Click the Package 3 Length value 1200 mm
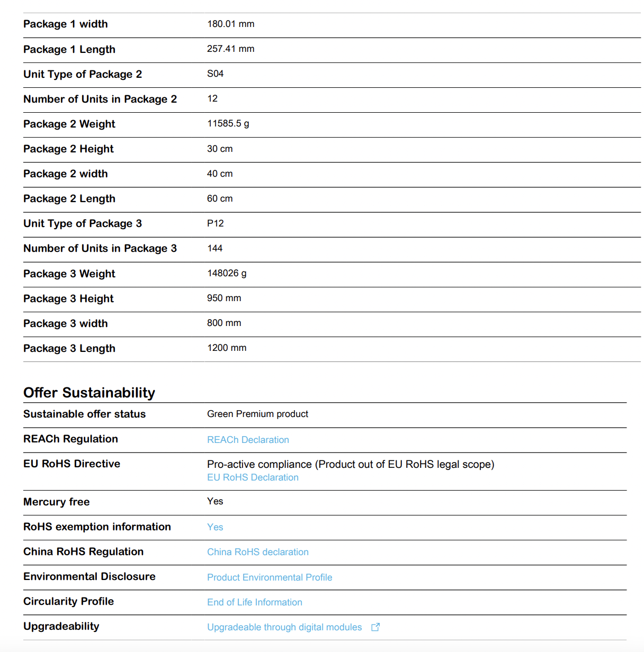Viewport: 644px width, 652px height. (x=227, y=348)
